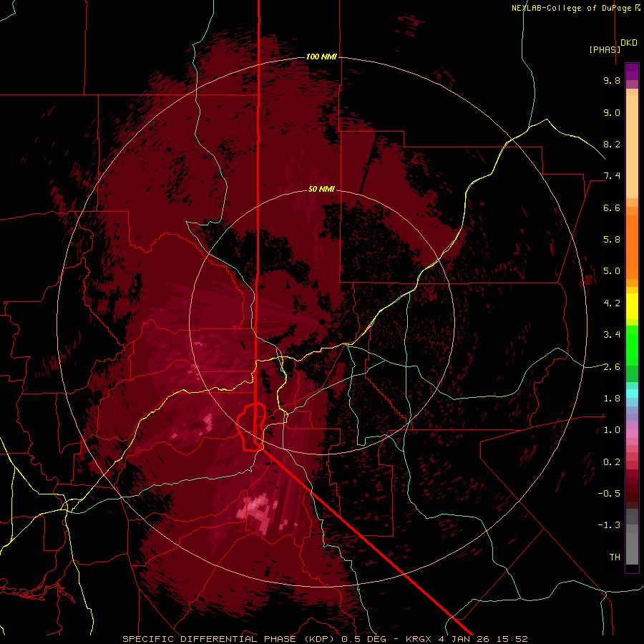Click the thick red outlined polygon near center
The image size is (644, 644).
[251, 427]
